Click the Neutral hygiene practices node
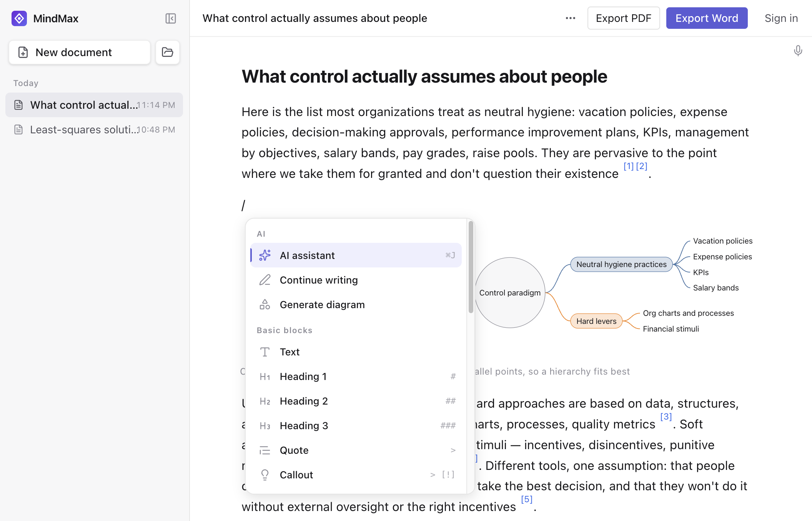Image resolution: width=812 pixels, height=521 pixels. [621, 264]
